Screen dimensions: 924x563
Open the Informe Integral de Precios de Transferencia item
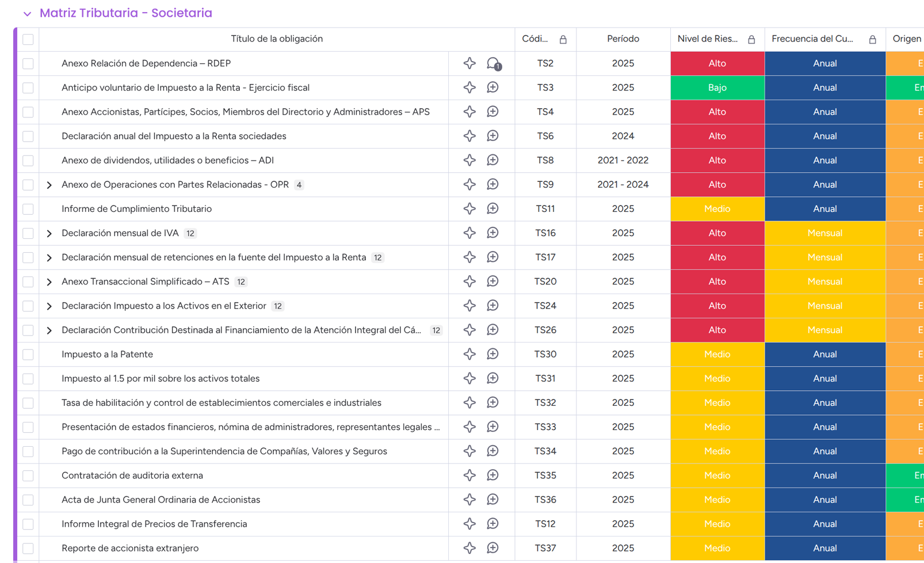point(154,524)
